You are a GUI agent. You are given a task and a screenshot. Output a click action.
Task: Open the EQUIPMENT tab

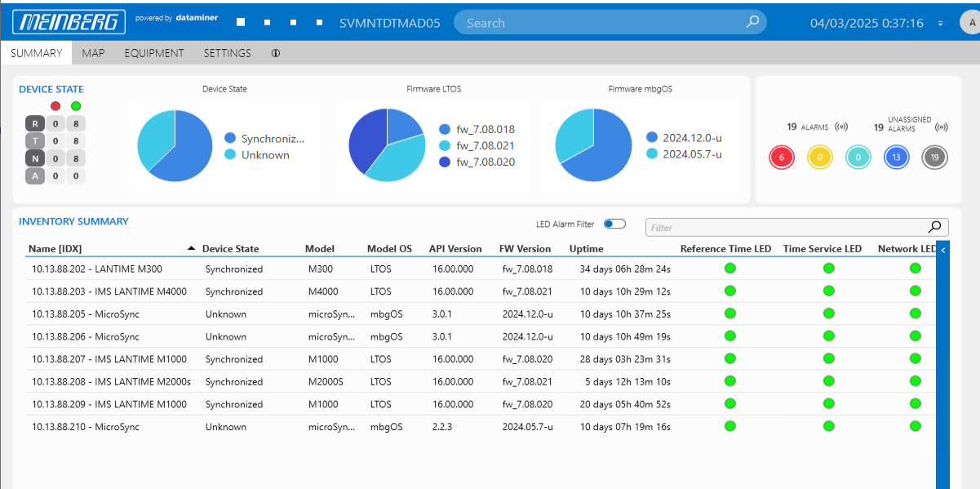pos(154,53)
